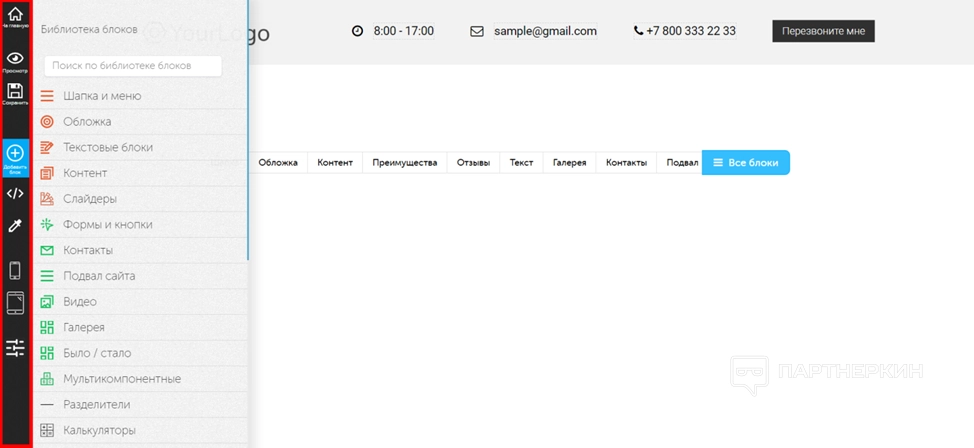
Task: Switch to the mobile phone view icon
Action: 16,271
